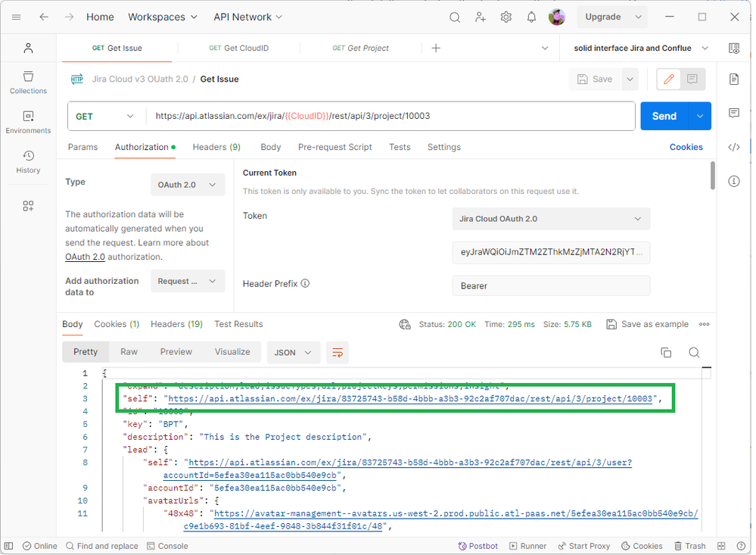756x555 pixels.
Task: Open the environment selector chevron
Action: [705, 48]
